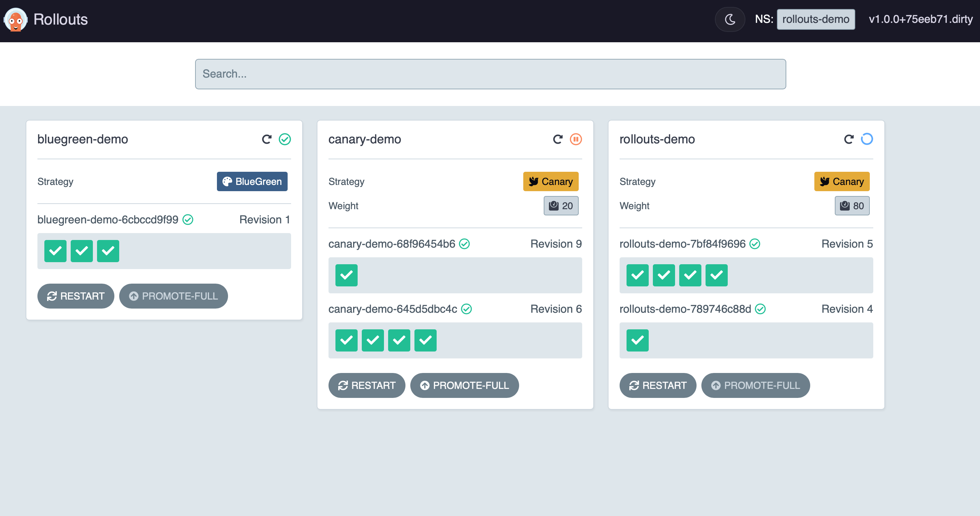Refresh the canary-demo rollout with the circular arrow icon
This screenshot has height=516, width=980.
(x=558, y=139)
